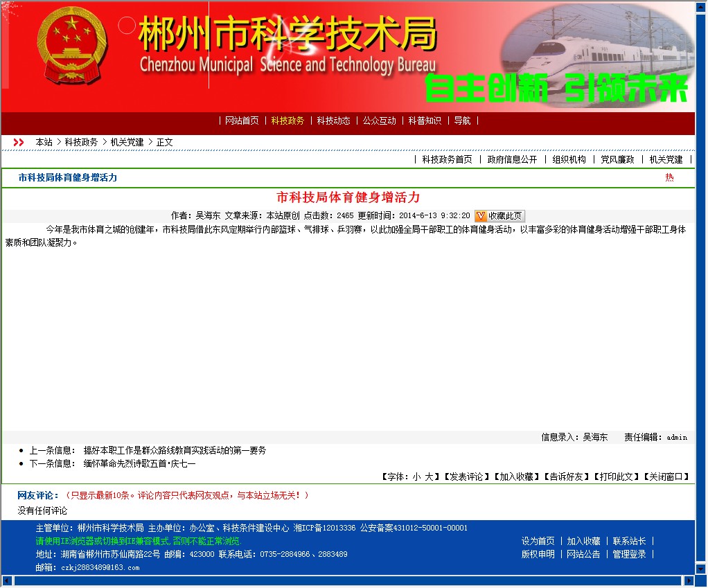Set font size to 大
Screen dimensions: 708x588
pyautogui.click(x=429, y=476)
